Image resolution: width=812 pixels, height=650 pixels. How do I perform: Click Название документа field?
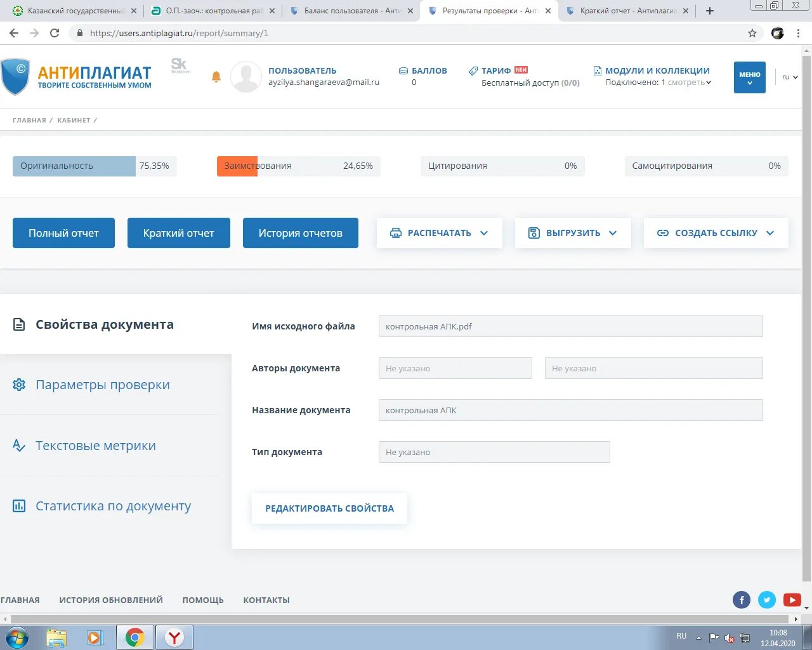570,410
